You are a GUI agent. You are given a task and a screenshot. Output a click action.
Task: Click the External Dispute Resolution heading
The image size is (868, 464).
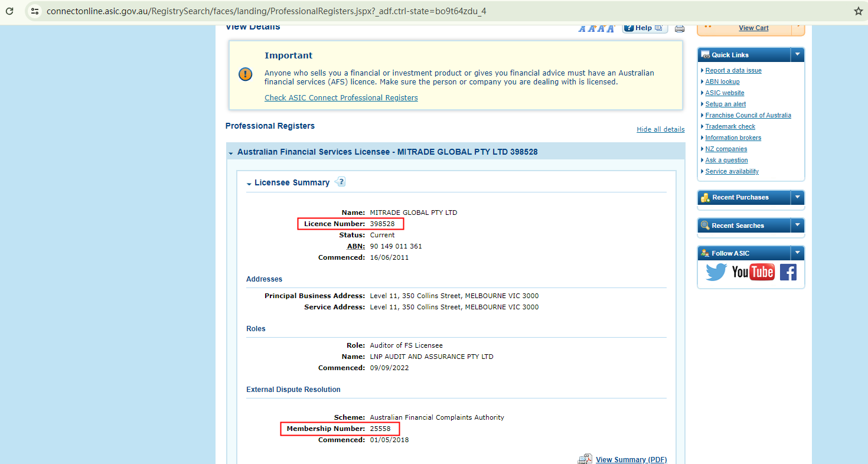293,390
